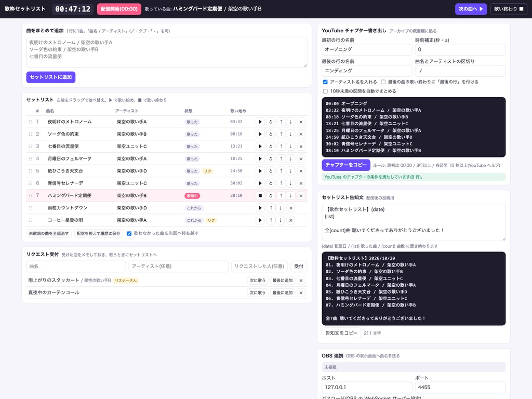
Task: Play 青信号セレナーデ again via its play icon
Action: (260, 183)
